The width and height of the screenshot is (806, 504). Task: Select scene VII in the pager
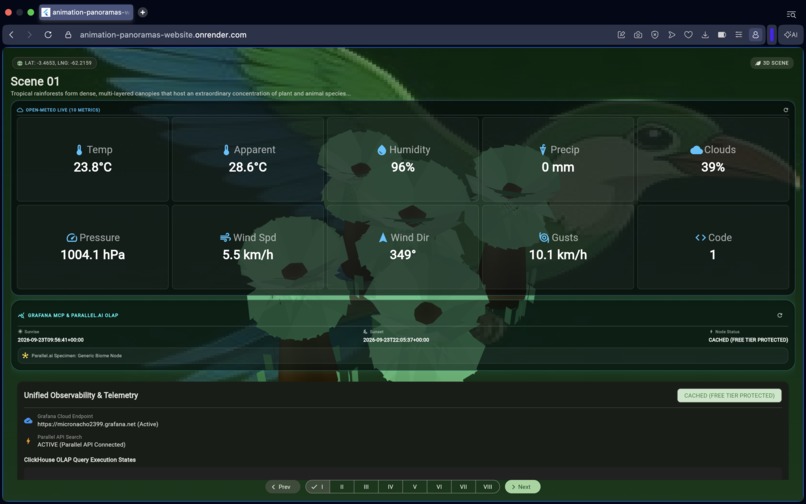[x=463, y=487]
